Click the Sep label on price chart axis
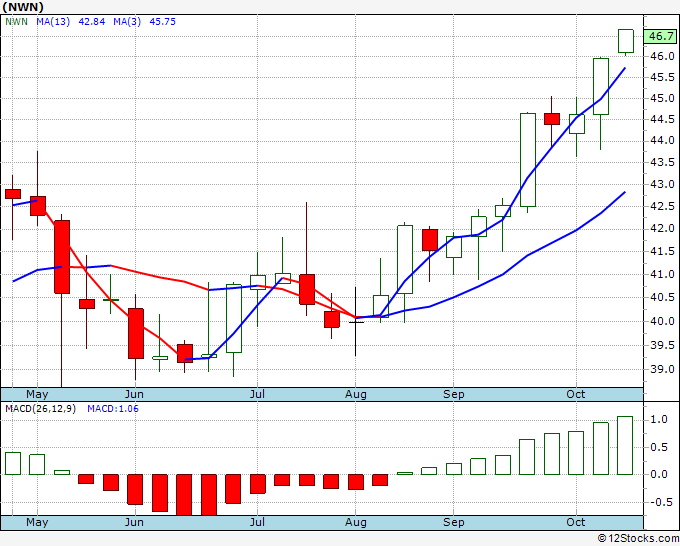Image resolution: width=680 pixels, height=546 pixels. click(x=454, y=395)
